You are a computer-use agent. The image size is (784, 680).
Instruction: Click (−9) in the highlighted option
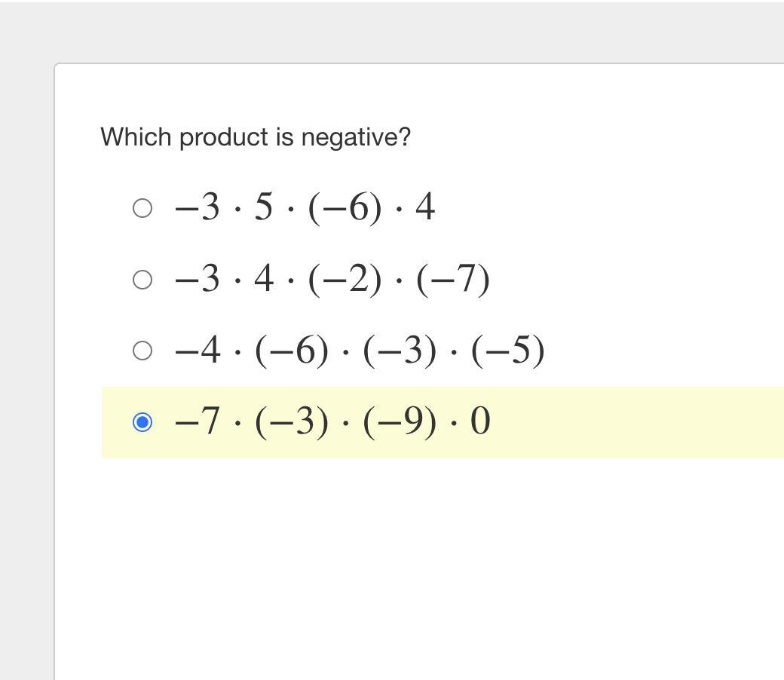click(x=399, y=422)
